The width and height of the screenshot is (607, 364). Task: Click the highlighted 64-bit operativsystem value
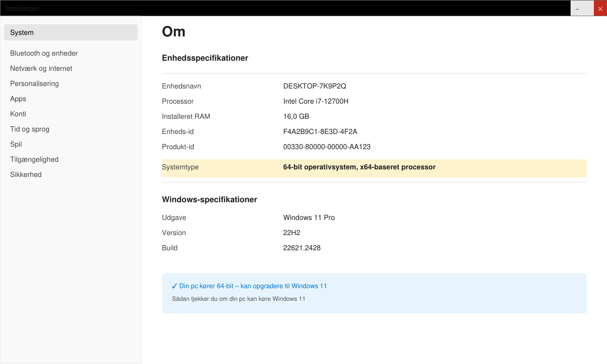click(359, 167)
